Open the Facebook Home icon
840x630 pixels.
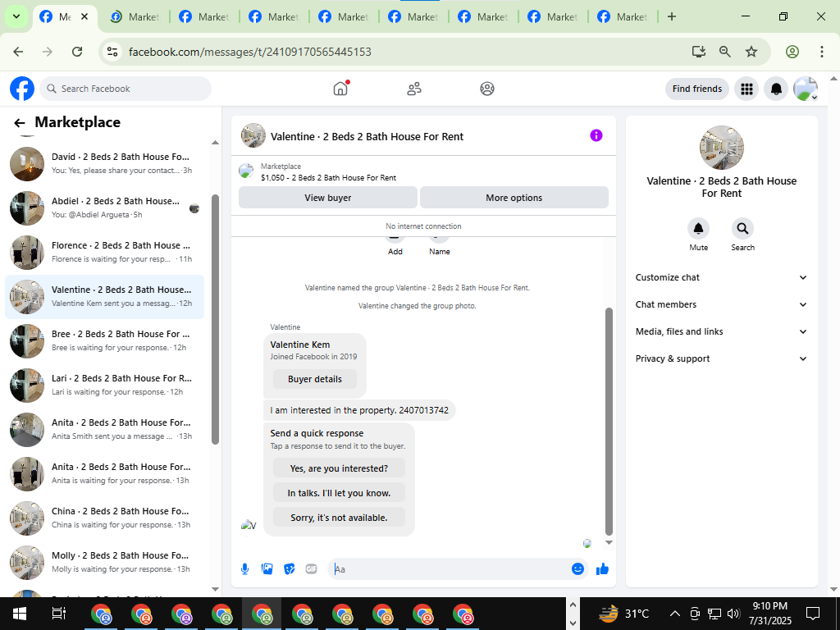point(340,89)
